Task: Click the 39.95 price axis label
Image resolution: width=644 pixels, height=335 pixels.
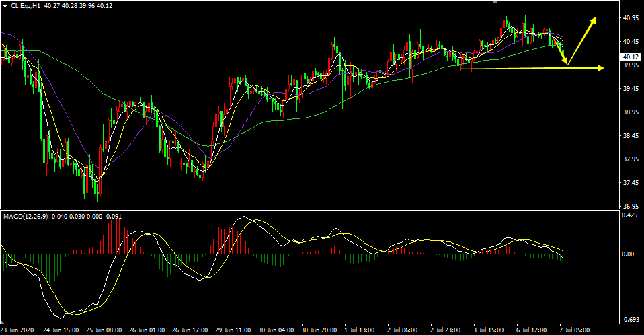Action: pyautogui.click(x=631, y=65)
